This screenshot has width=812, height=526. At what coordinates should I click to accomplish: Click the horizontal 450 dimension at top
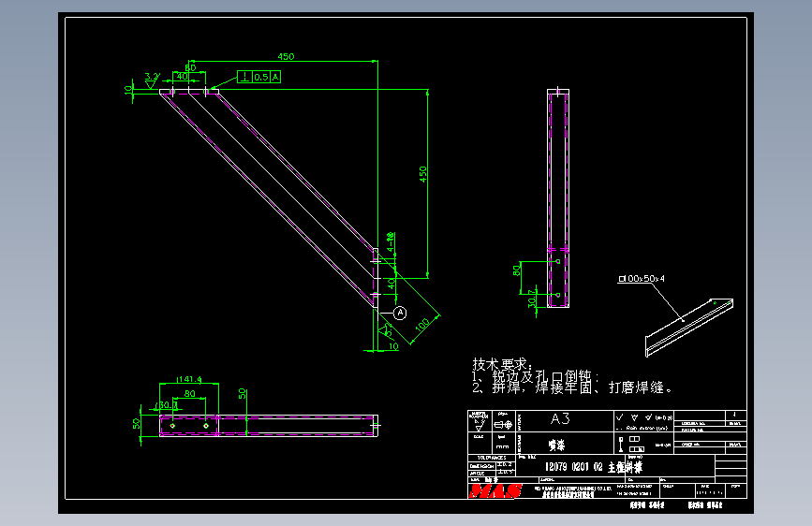286,56
